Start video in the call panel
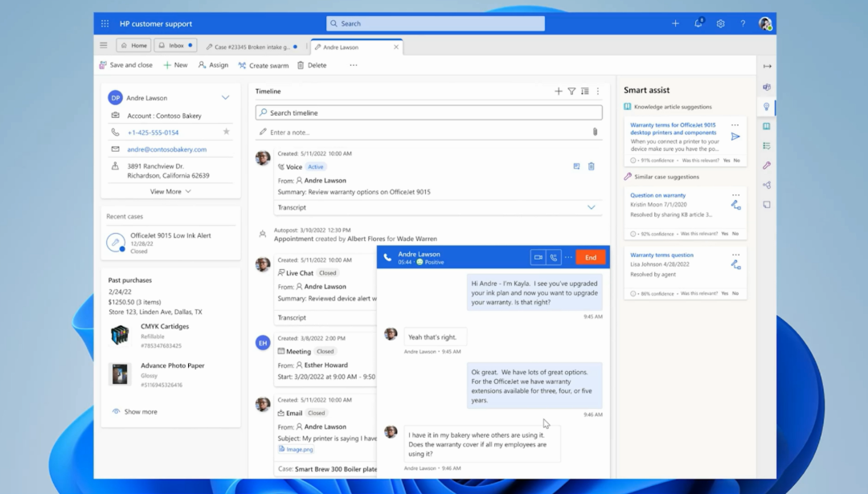This screenshot has height=494, width=868. (x=538, y=257)
